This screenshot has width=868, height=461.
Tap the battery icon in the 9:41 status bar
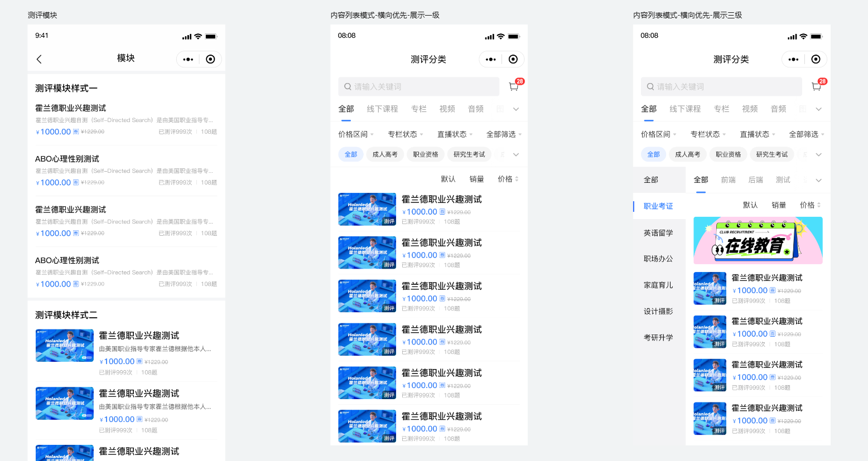[x=211, y=37]
